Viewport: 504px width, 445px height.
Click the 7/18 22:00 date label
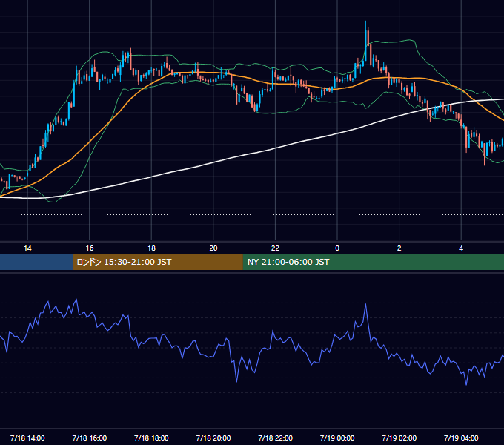click(275, 438)
